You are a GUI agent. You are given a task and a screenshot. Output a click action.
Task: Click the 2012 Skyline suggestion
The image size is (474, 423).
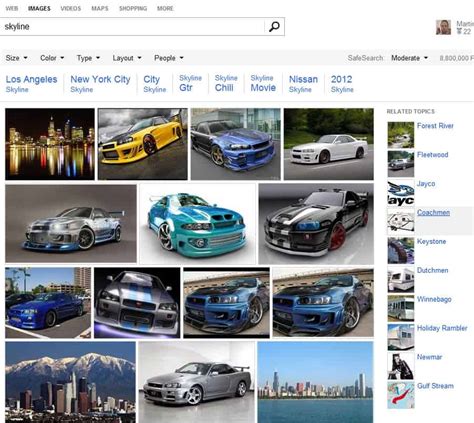click(342, 84)
